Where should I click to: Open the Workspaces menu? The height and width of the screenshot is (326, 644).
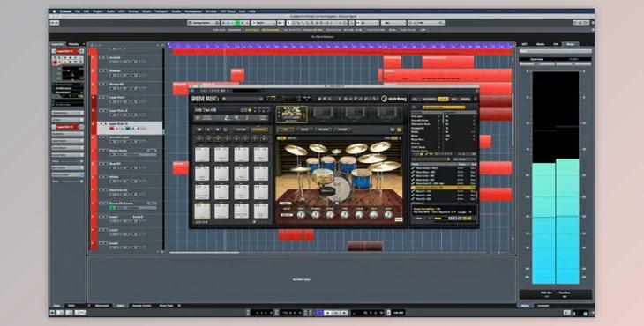click(x=193, y=11)
